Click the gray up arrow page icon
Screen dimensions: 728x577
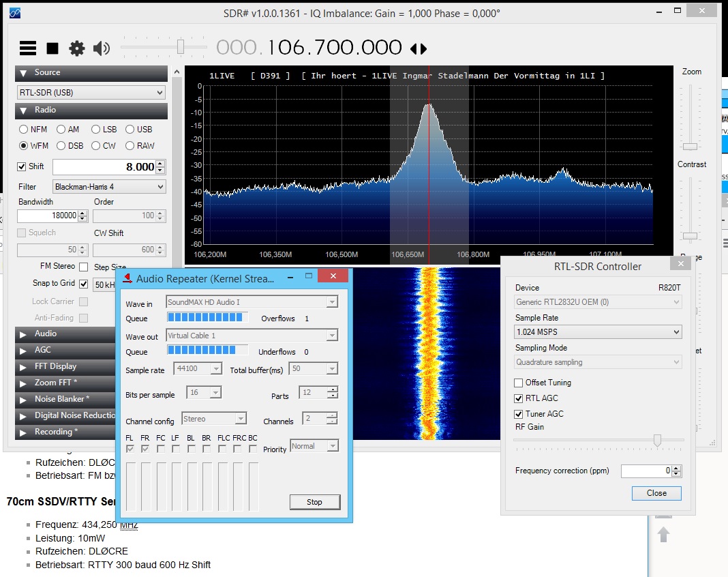(x=663, y=534)
